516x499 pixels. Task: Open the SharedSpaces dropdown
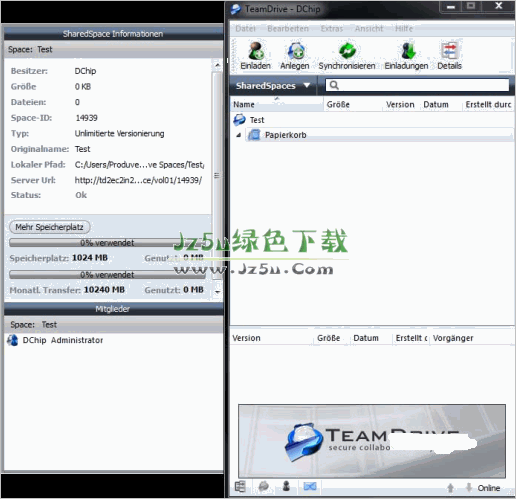tap(273, 86)
